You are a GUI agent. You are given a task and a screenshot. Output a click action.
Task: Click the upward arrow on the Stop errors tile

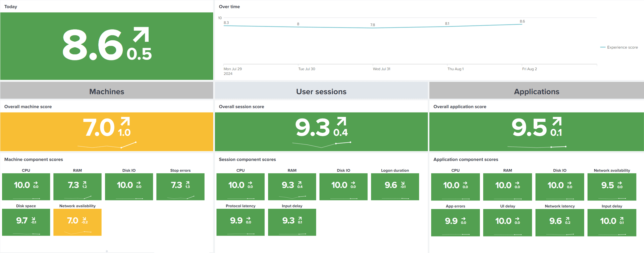(187, 182)
